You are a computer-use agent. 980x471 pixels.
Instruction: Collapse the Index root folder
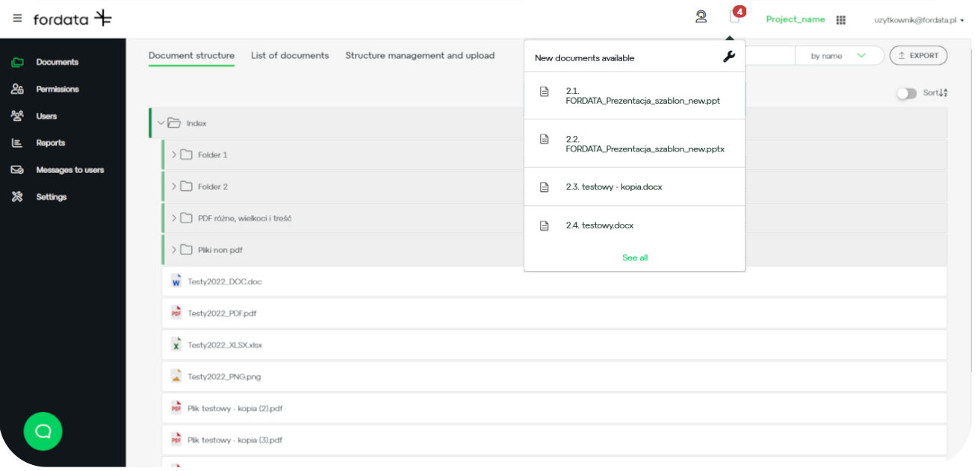tap(161, 123)
